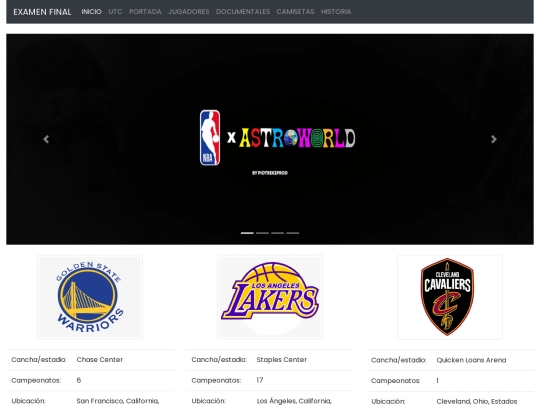Image resolution: width=540 pixels, height=405 pixels.
Task: Select the second carousel slide indicator
Action: (x=262, y=233)
